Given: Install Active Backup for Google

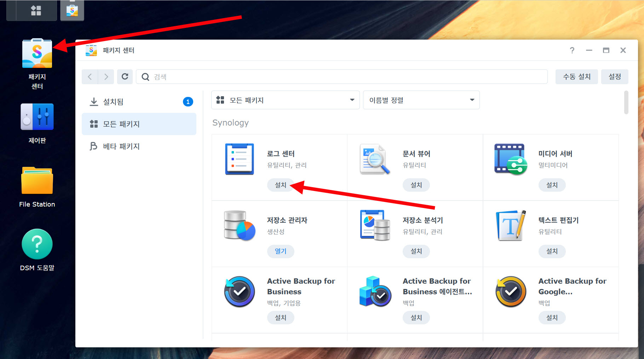Looking at the screenshot, I should pos(552,318).
